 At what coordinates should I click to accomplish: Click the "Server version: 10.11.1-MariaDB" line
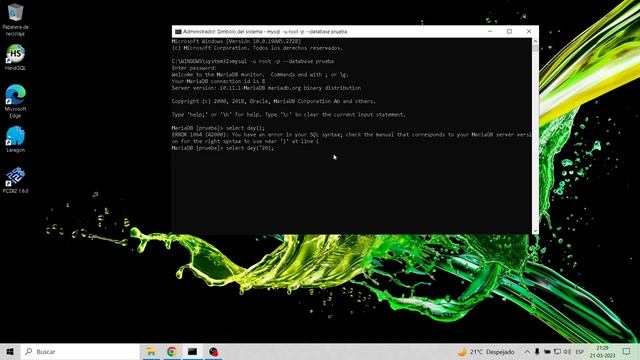(x=266, y=88)
